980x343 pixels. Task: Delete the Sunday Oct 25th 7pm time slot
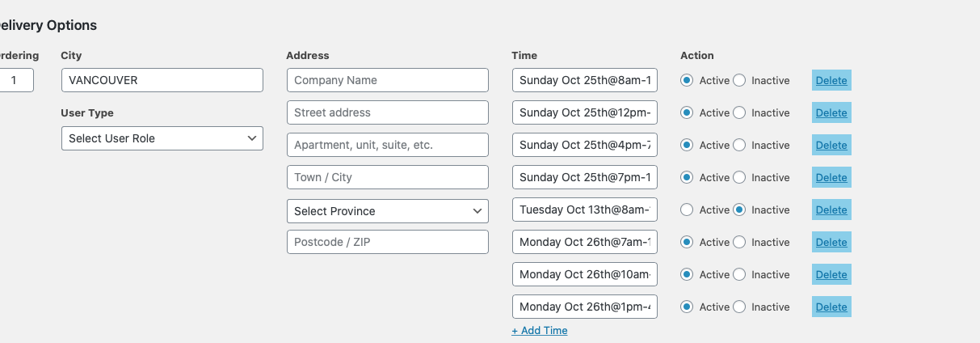coord(831,177)
